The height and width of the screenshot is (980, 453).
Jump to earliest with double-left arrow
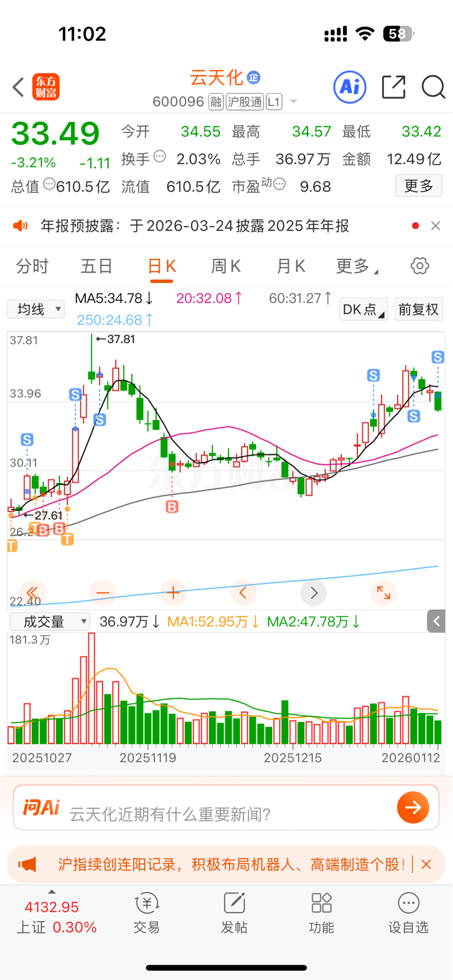tap(32, 593)
